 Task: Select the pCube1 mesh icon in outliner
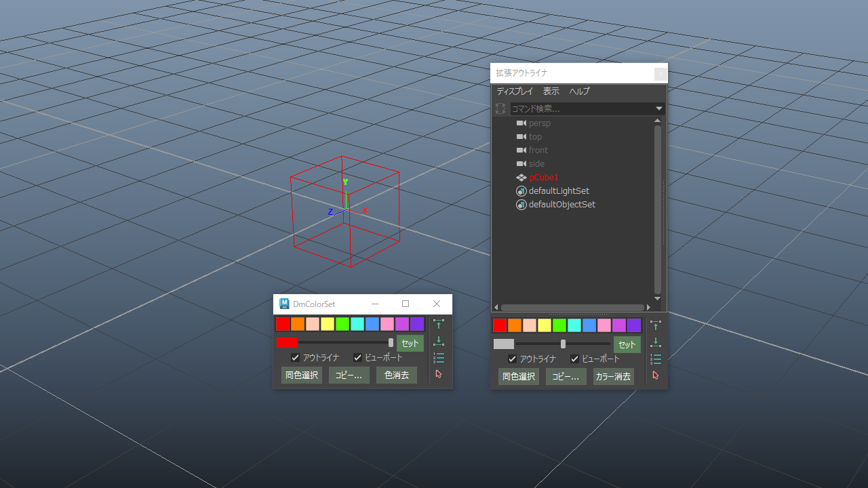point(521,178)
